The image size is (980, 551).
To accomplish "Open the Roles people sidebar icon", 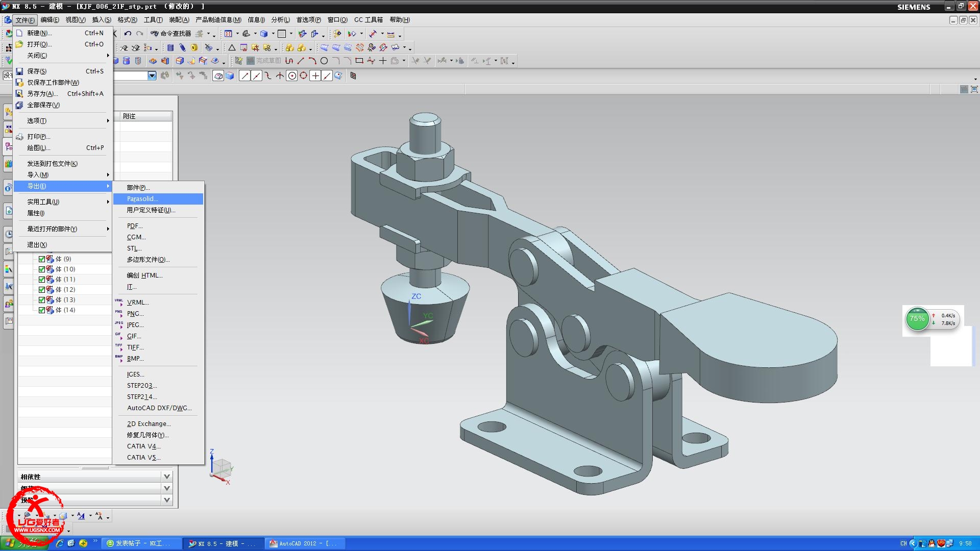I will click(x=9, y=304).
